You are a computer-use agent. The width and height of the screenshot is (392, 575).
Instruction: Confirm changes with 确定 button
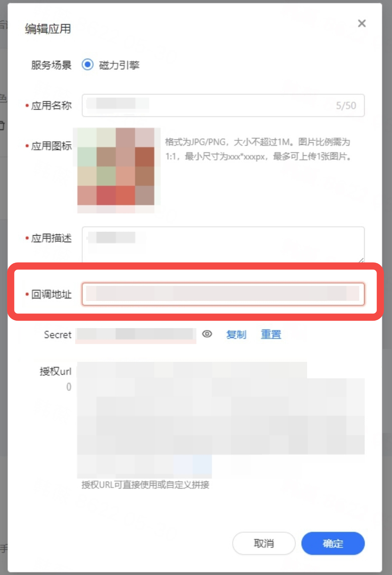(x=333, y=543)
